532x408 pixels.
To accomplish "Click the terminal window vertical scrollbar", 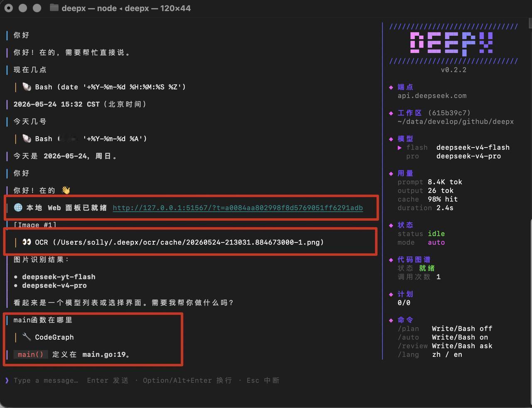I will click(x=530, y=23).
